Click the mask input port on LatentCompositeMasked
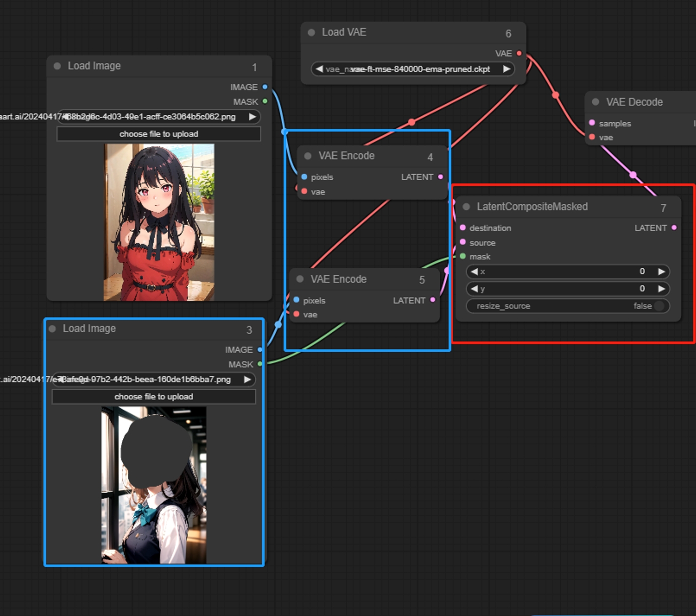The height and width of the screenshot is (616, 696). 463,256
